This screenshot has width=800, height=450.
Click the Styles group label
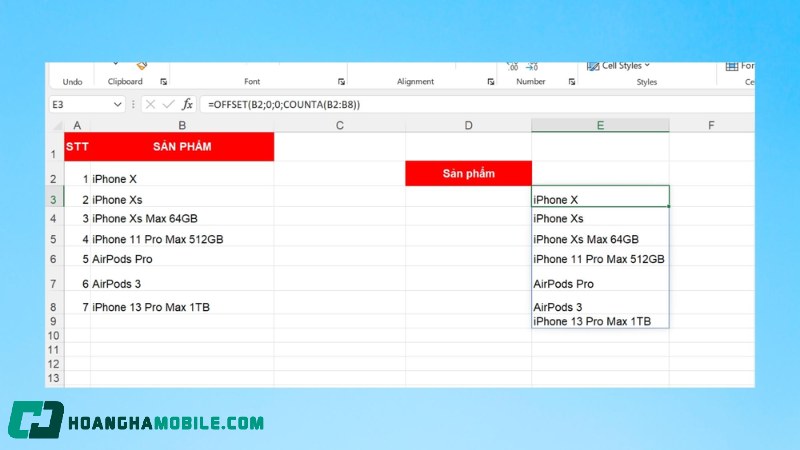coord(646,82)
